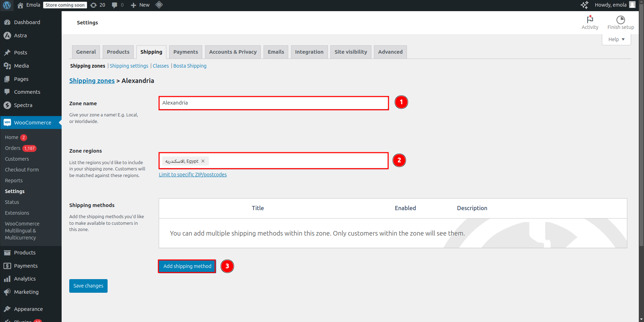Screen dimensions: 644x322
Task: Click the Appearance paintbrush icon
Action: click(7, 309)
